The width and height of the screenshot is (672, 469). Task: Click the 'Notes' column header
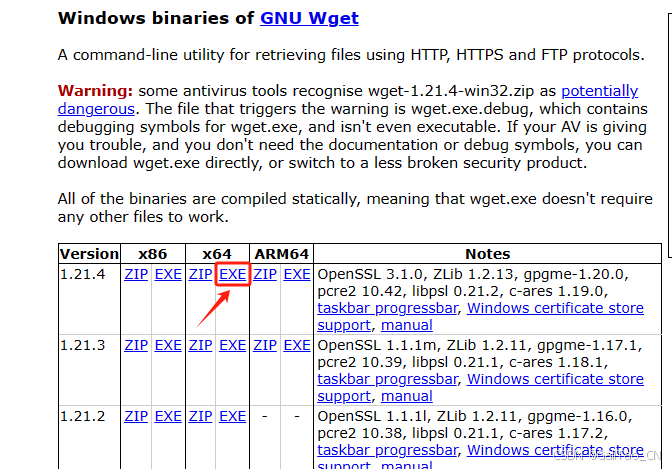488,254
